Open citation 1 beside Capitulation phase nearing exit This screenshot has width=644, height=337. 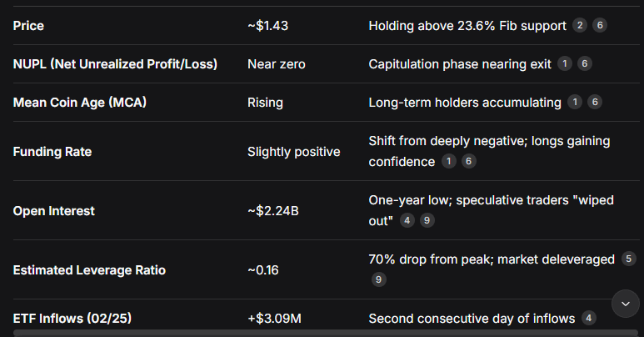[565, 63]
